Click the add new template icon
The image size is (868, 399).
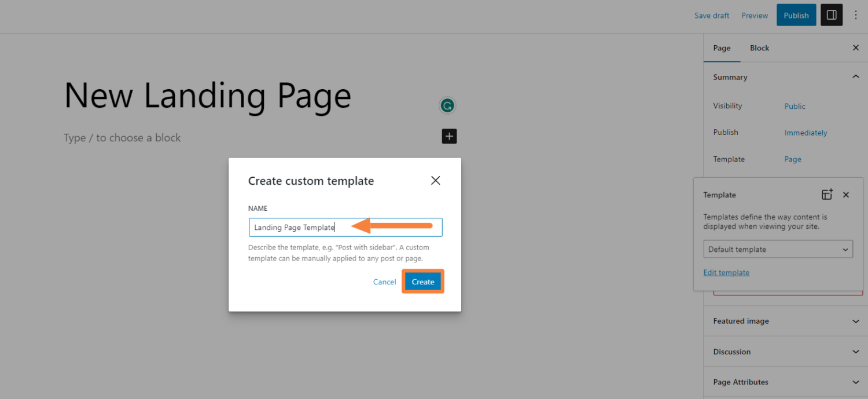(x=827, y=195)
